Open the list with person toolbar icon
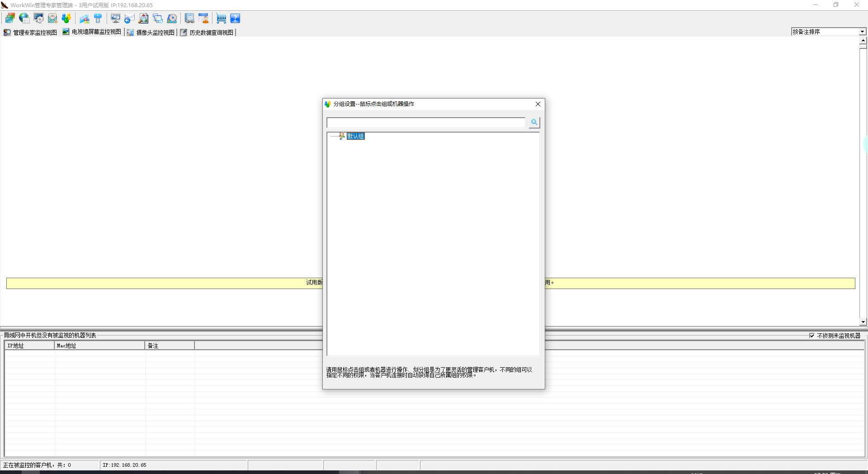This screenshot has height=474, width=868. pos(203,18)
